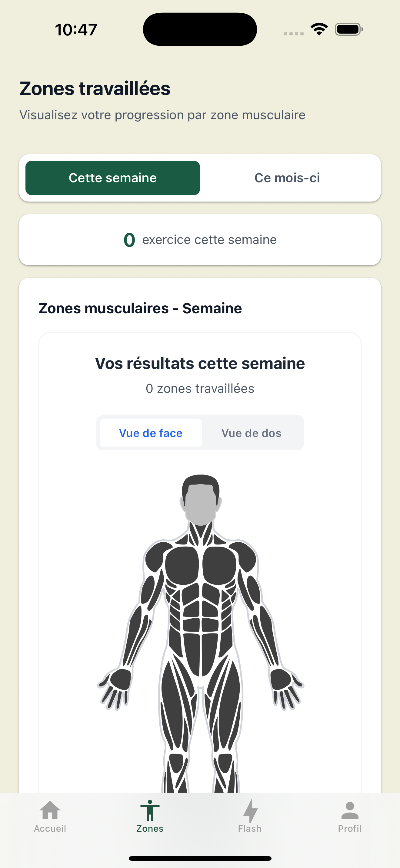The image size is (400, 868).
Task: Open the Flash lightning bolt icon
Action: pyautogui.click(x=250, y=811)
